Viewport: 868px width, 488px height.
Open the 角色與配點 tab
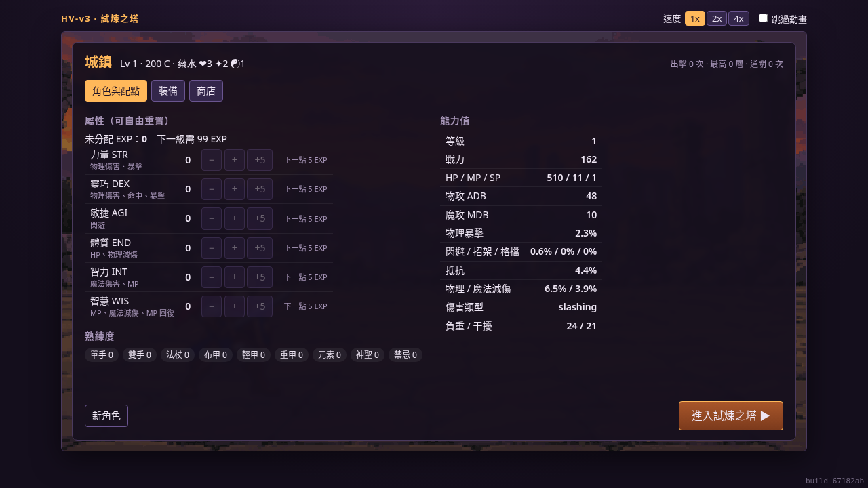[x=116, y=91]
